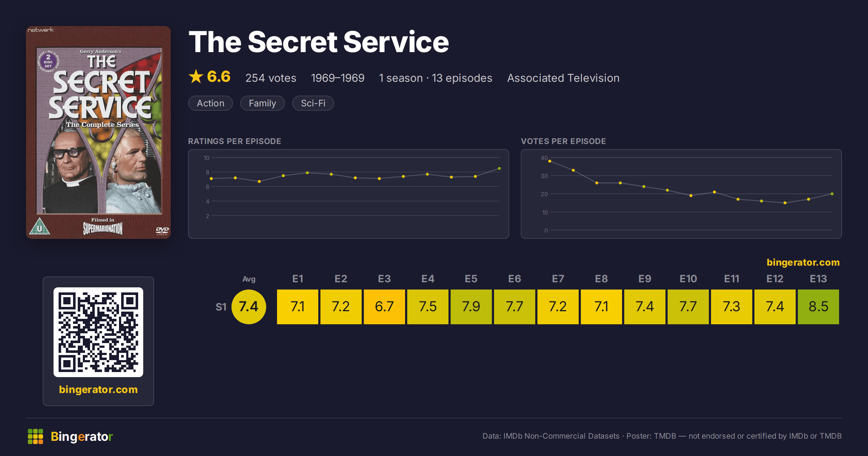The width and height of the screenshot is (868, 456).
Task: Click the E13 column header
Action: (818, 279)
